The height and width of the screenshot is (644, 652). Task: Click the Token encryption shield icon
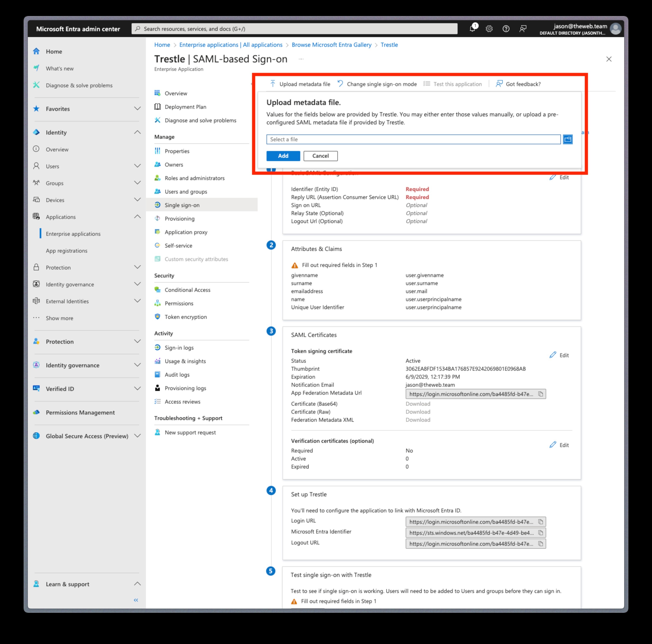(157, 317)
